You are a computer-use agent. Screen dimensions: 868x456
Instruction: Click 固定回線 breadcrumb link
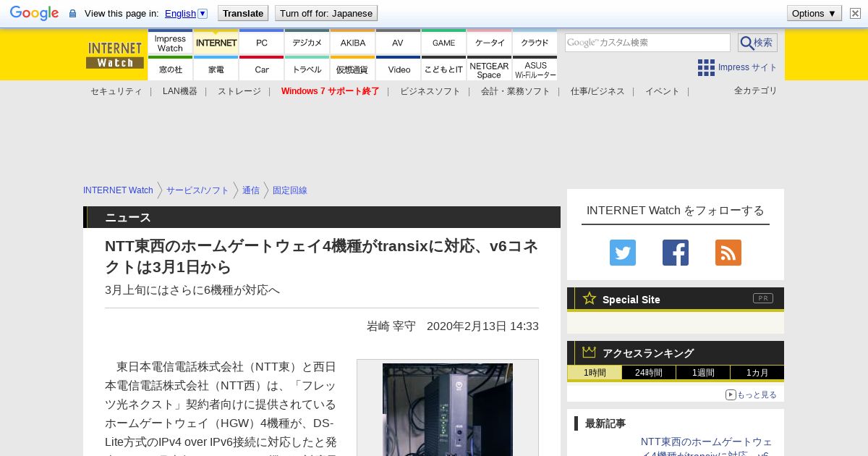click(x=289, y=190)
